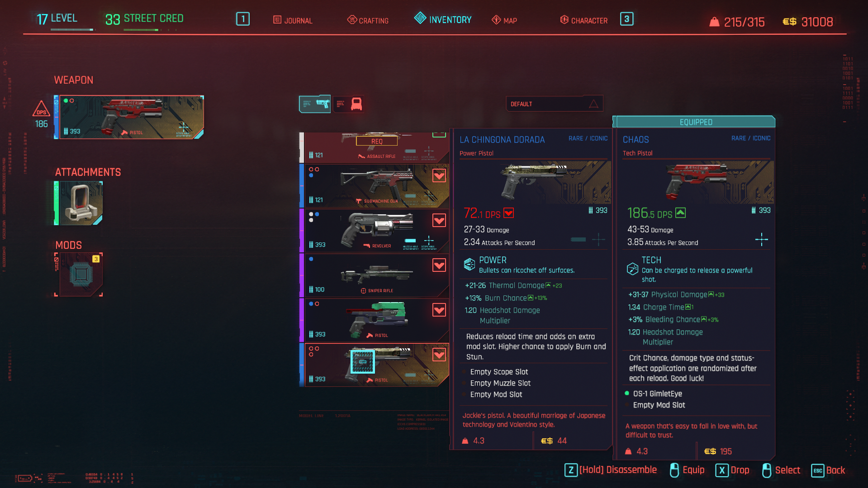Click the Disassemble Z key prompt
868x488 pixels.
pyautogui.click(x=571, y=470)
